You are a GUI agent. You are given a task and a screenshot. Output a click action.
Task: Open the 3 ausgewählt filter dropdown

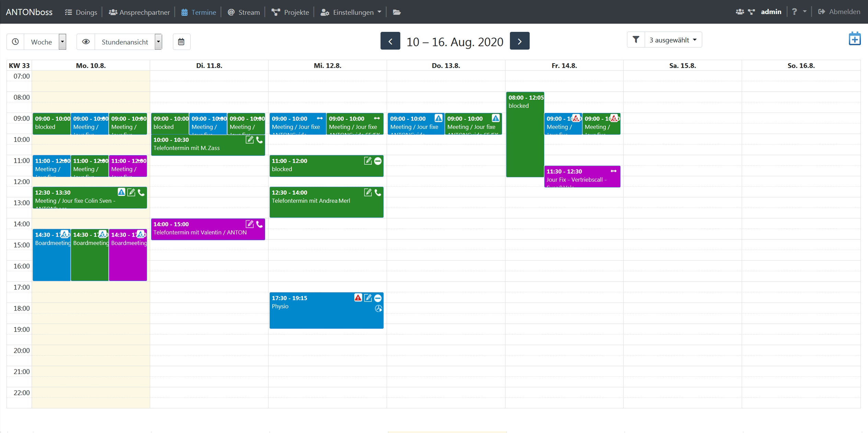[x=673, y=40]
